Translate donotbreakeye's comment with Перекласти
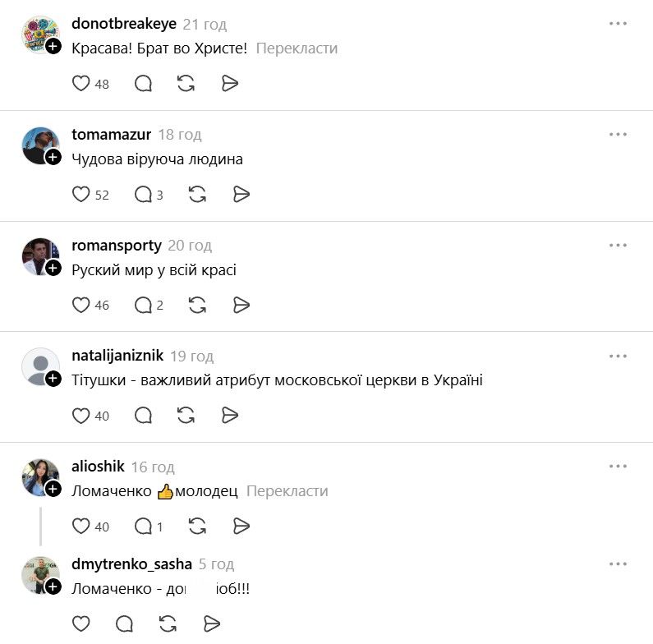653x644 pixels. coord(297,48)
